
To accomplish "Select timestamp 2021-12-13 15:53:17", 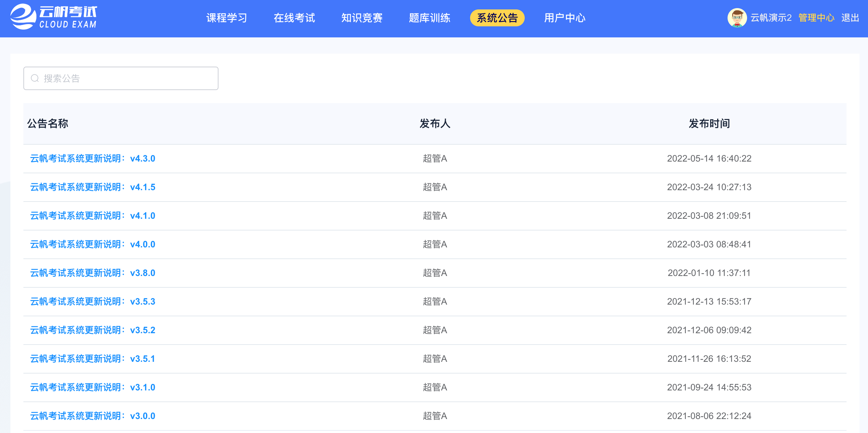I will (709, 302).
